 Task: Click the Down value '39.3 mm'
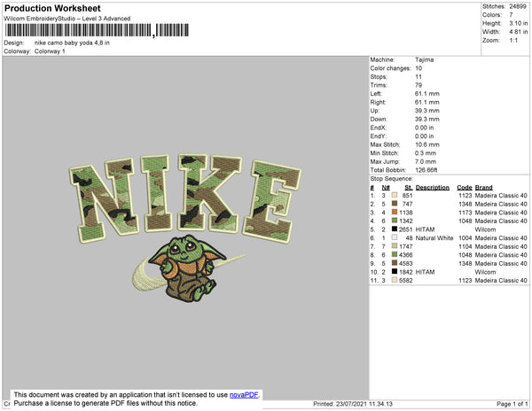coord(426,119)
